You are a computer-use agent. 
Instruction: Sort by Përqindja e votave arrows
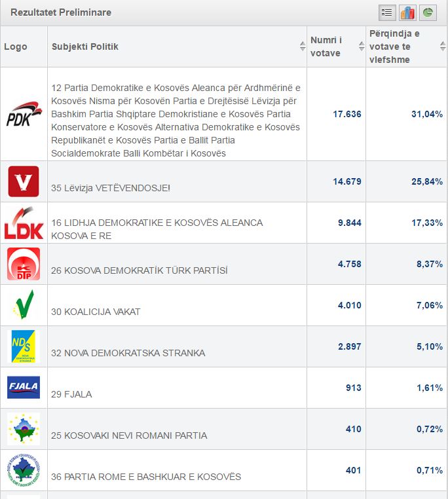click(x=442, y=46)
